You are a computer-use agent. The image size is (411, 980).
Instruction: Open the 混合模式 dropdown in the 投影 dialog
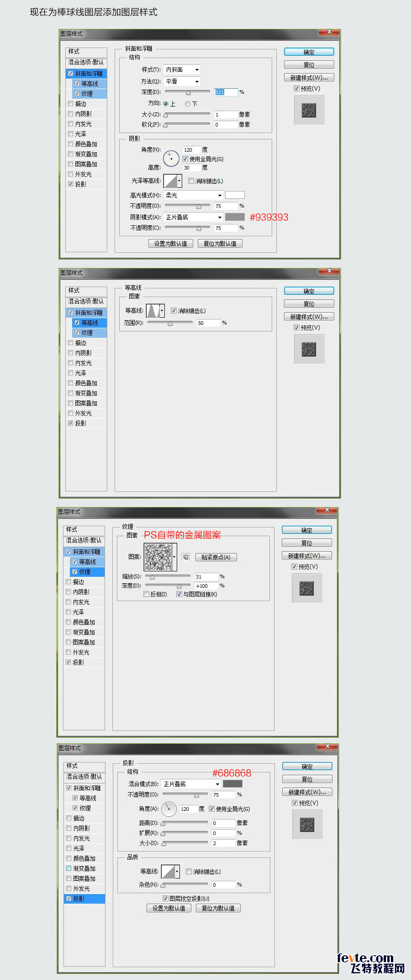pyautogui.click(x=191, y=784)
